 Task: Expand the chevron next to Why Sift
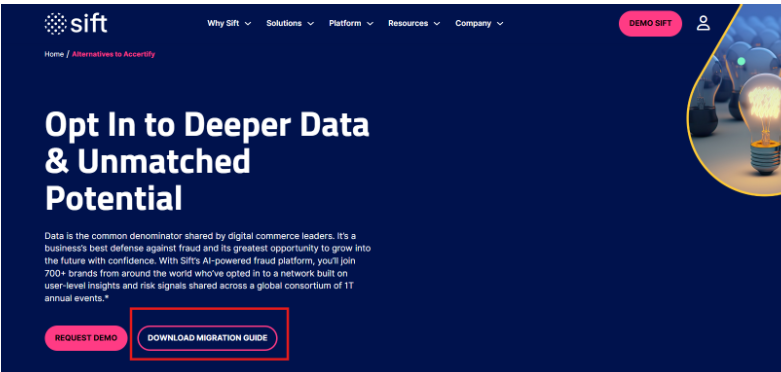click(x=248, y=24)
